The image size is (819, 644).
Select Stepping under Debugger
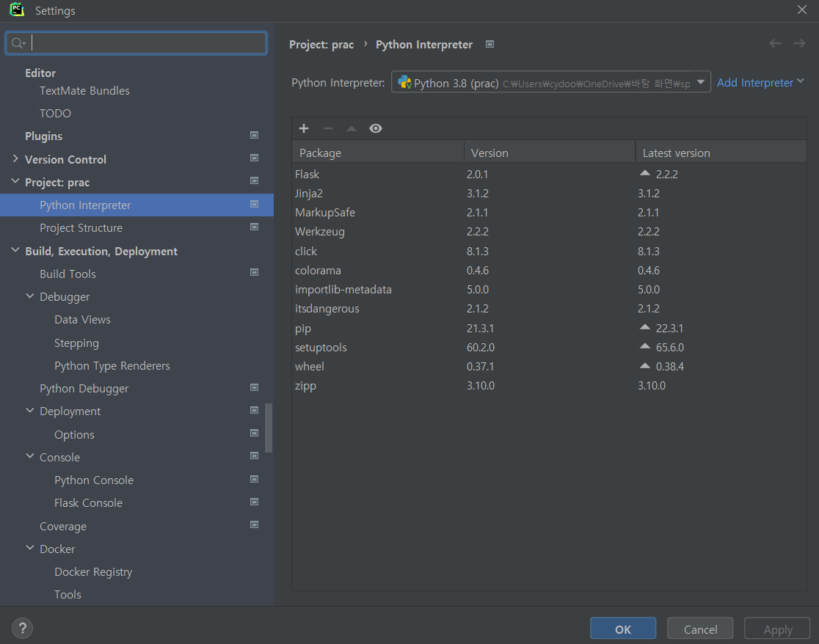tap(76, 343)
